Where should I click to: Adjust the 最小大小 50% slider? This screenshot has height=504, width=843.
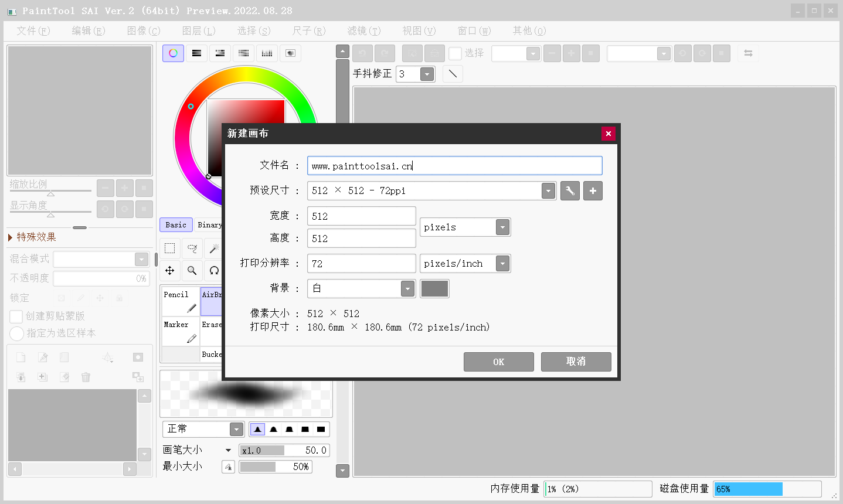point(276,467)
